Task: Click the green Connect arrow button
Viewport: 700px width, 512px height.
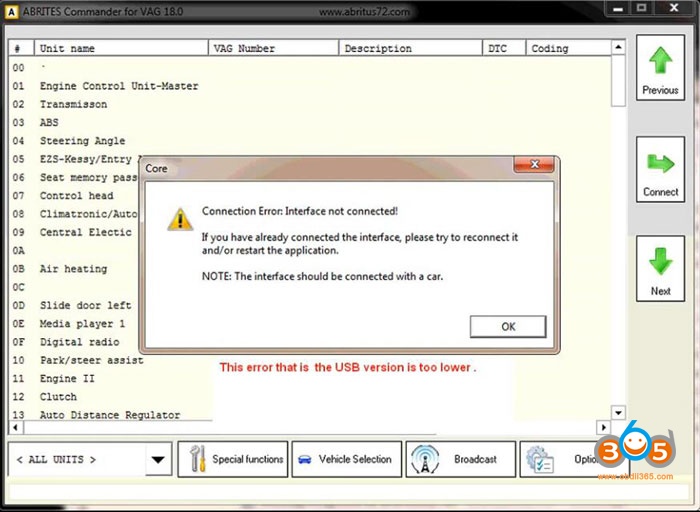Action: pos(660,170)
